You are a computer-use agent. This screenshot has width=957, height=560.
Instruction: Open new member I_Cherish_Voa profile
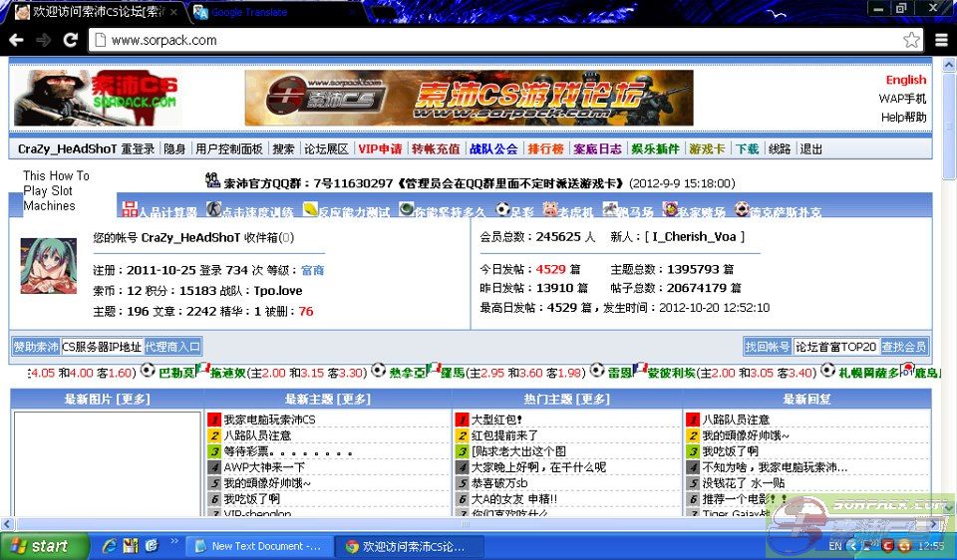(x=694, y=237)
